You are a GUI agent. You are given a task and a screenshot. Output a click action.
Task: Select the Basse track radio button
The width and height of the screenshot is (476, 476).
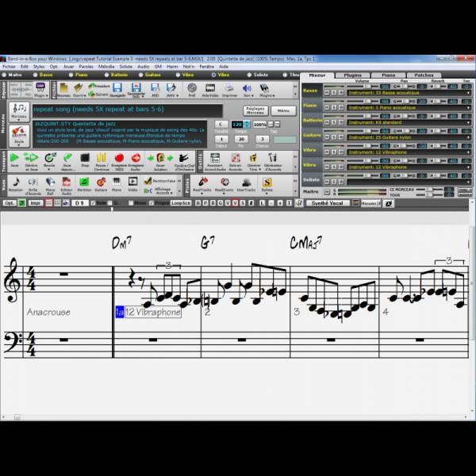36,75
